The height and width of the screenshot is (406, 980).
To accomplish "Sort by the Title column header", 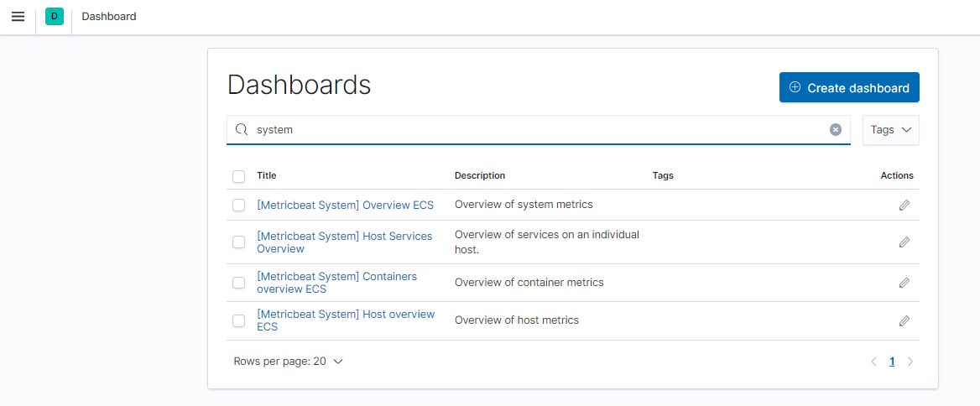I will (266, 175).
